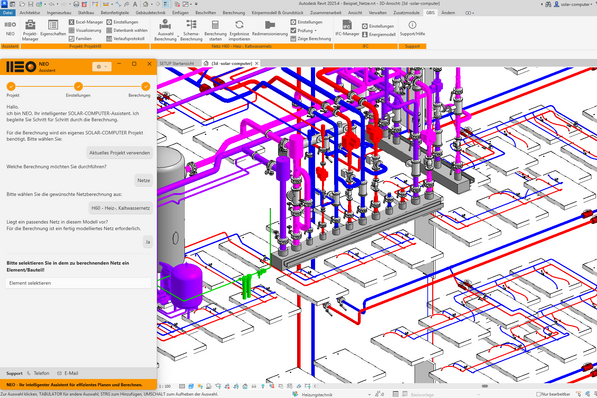Open the Visualisierung tool
Image resolution: width=597 pixels, height=398 pixels.
(85, 30)
